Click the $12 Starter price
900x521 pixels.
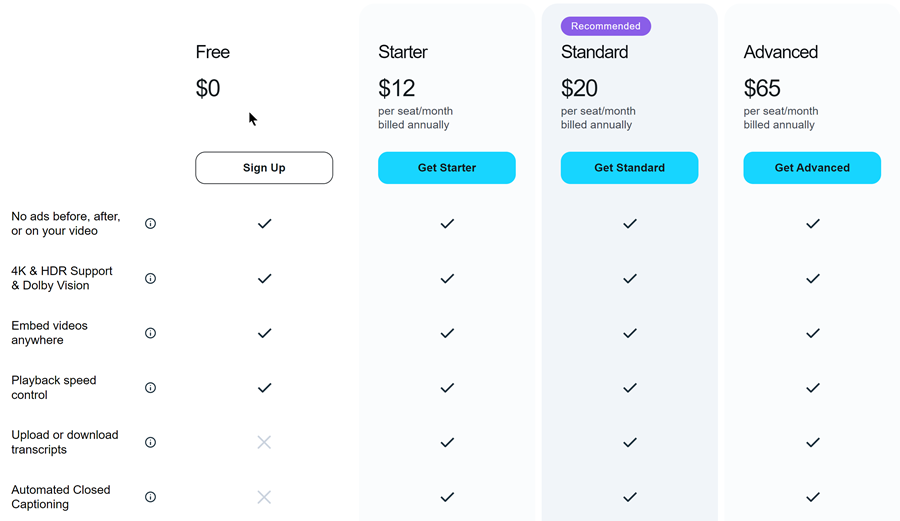tap(397, 88)
